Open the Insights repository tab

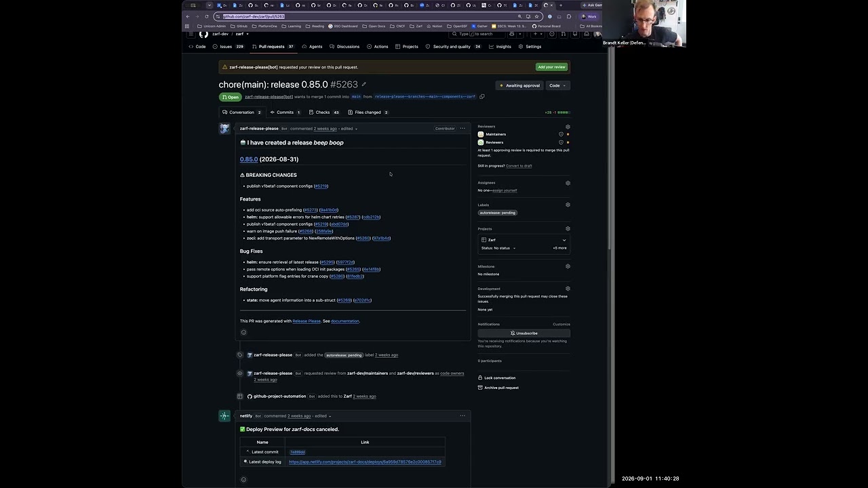(x=500, y=47)
